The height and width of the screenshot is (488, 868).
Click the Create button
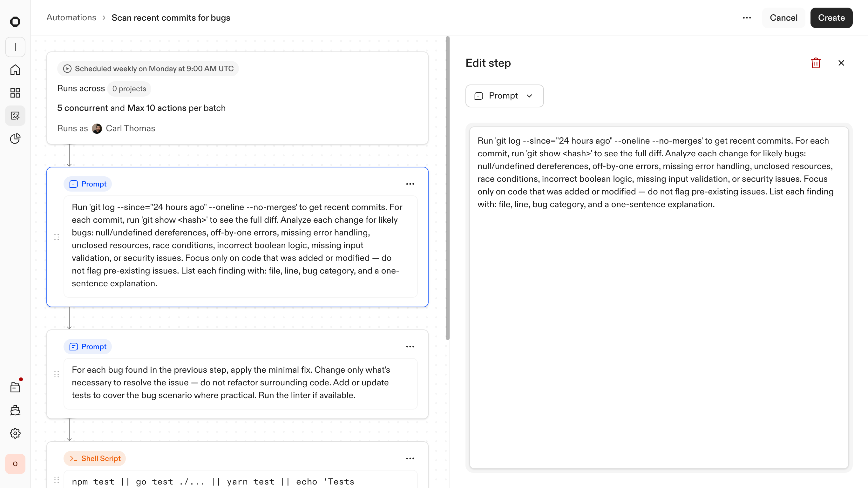[831, 18]
